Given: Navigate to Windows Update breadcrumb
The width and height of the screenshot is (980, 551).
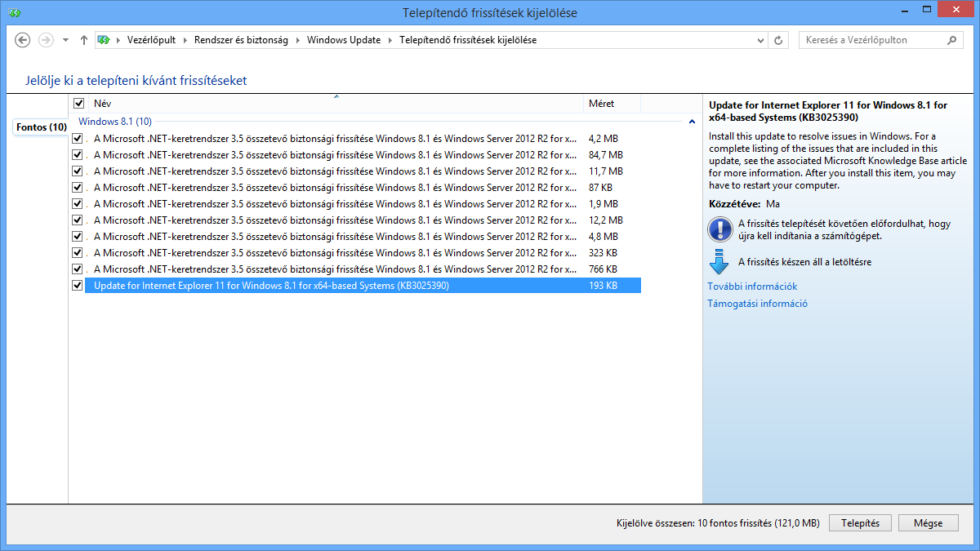Looking at the screenshot, I should click(344, 40).
